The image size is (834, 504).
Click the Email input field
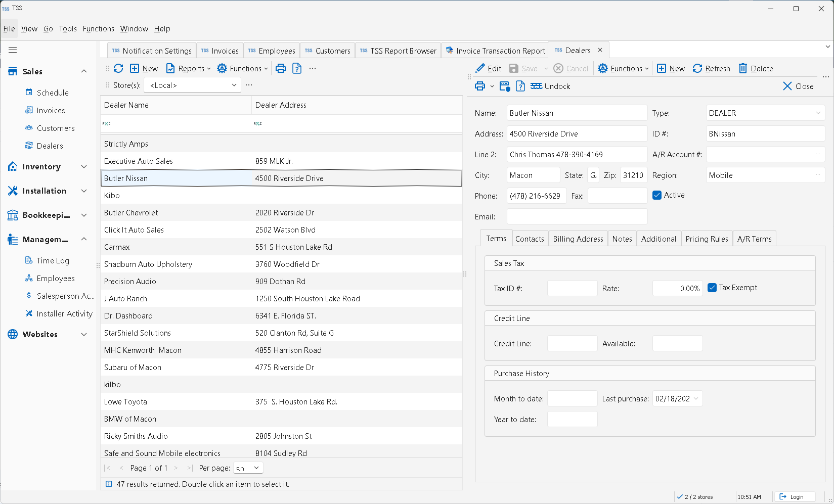coord(577,216)
